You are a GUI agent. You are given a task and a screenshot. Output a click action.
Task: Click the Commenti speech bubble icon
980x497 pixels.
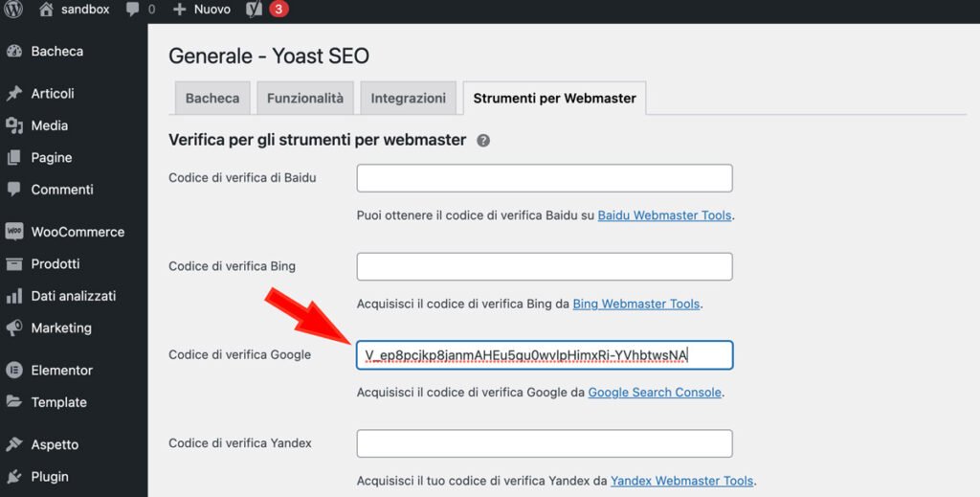[x=13, y=190]
